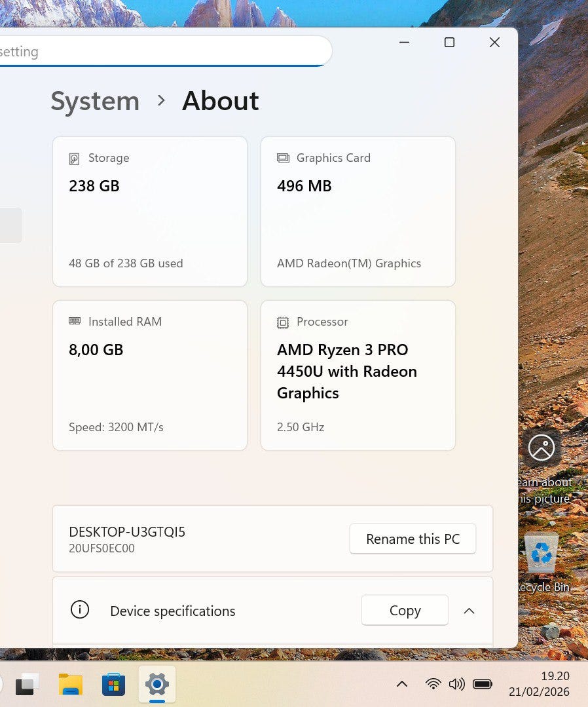Click the Processor chip icon

point(283,322)
